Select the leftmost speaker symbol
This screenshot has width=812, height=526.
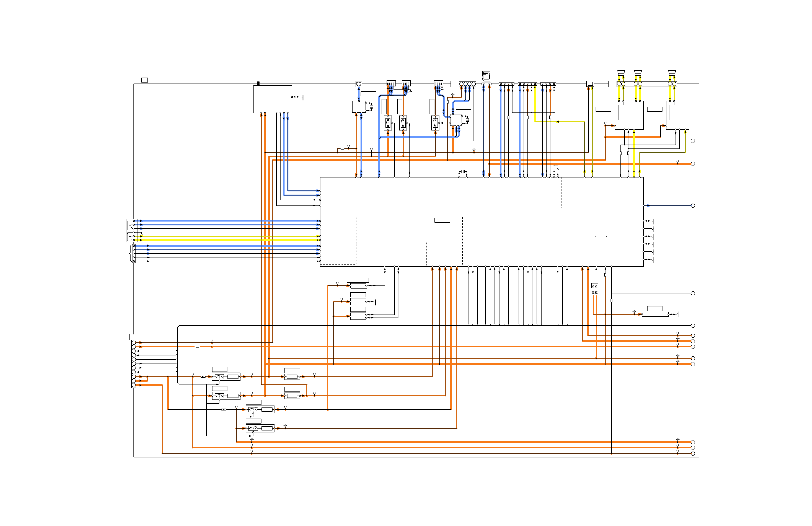coord(621,73)
